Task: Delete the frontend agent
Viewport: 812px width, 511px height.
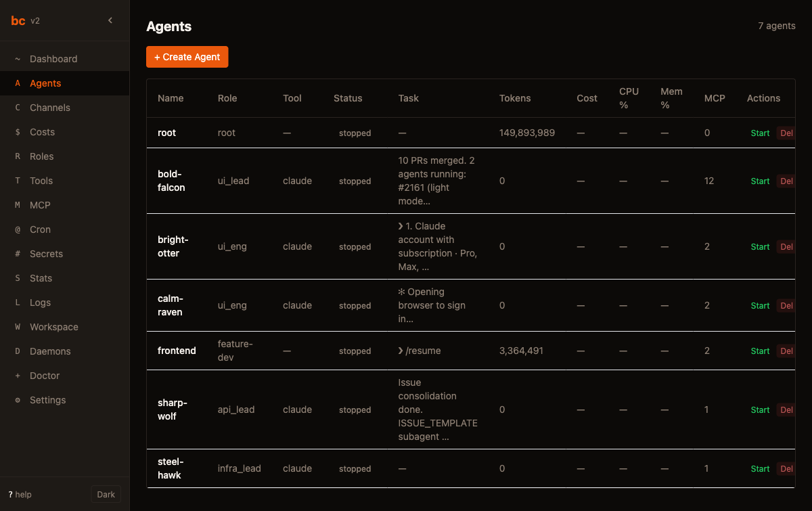Action: point(786,351)
